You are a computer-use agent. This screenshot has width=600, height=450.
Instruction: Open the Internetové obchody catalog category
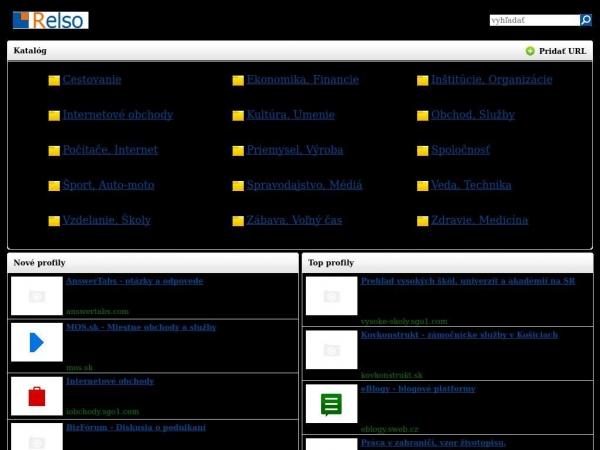(118, 115)
